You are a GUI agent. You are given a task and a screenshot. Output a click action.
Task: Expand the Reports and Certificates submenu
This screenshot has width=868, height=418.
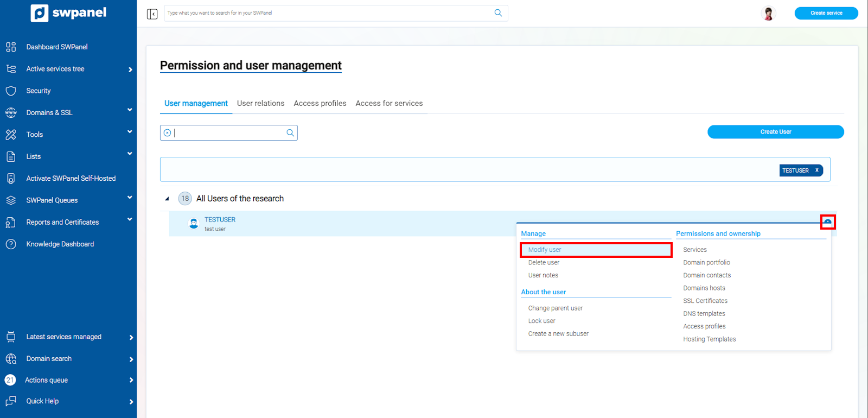coord(130,220)
